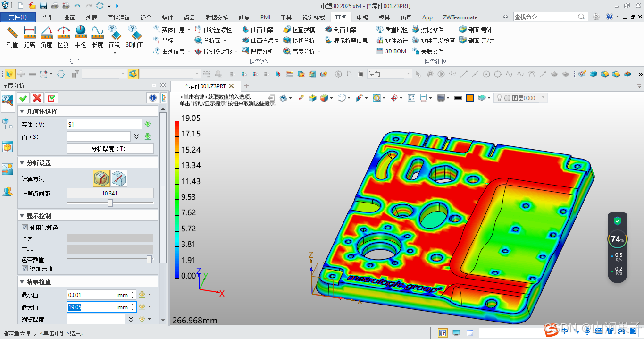
Task: Switch to the 钣金 ribbon tab
Action: [146, 17]
